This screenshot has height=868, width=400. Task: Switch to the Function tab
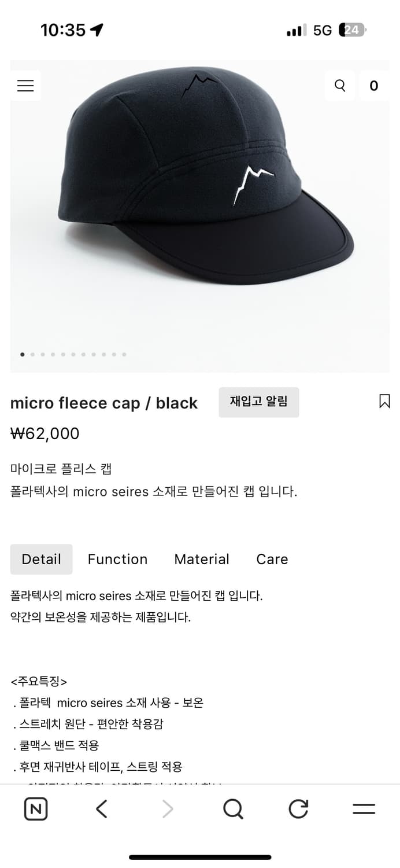[117, 559]
